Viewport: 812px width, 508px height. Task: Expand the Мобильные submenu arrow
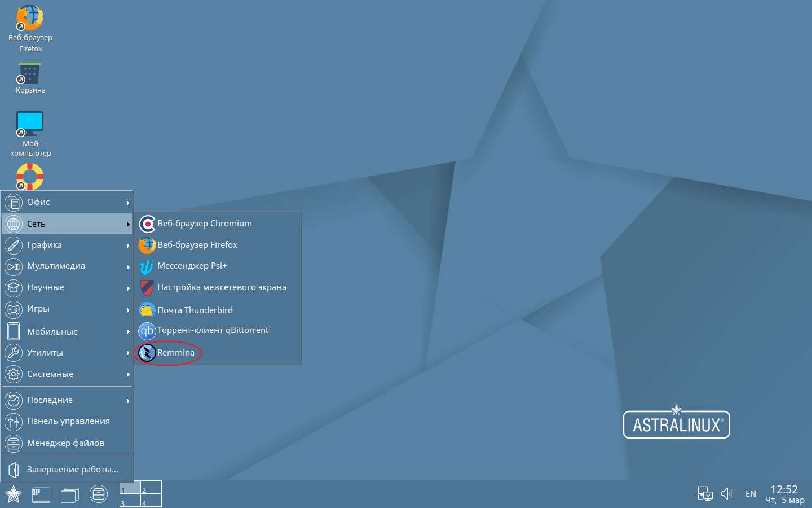[x=129, y=332]
